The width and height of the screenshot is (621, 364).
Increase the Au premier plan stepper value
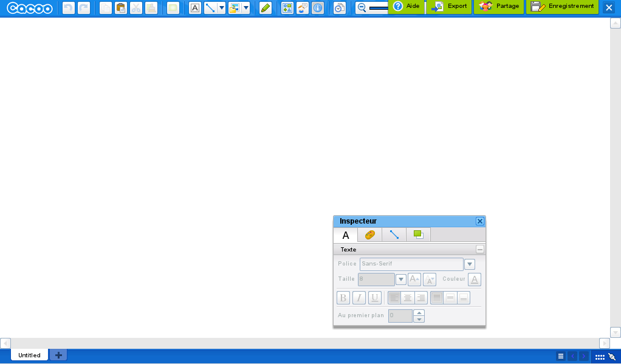click(419, 312)
